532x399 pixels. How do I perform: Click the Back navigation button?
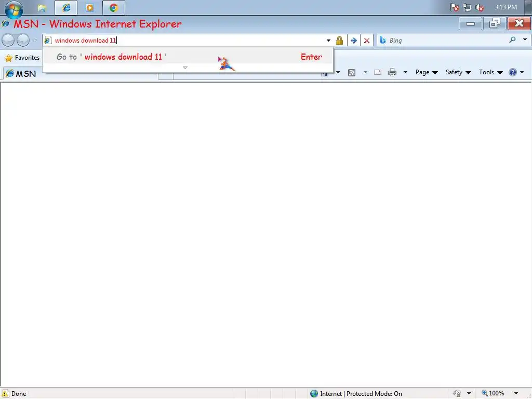click(x=8, y=41)
